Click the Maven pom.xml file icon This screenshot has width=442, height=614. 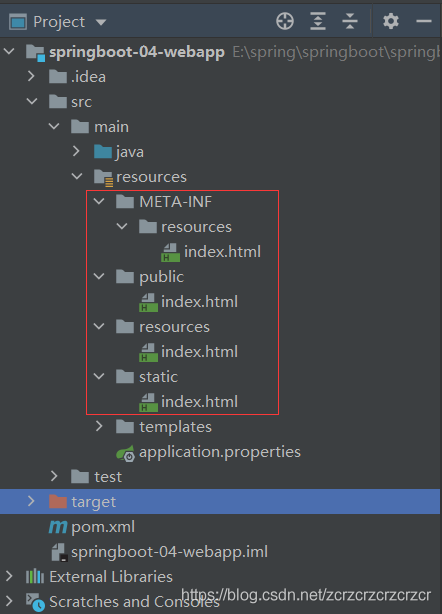tap(58, 527)
